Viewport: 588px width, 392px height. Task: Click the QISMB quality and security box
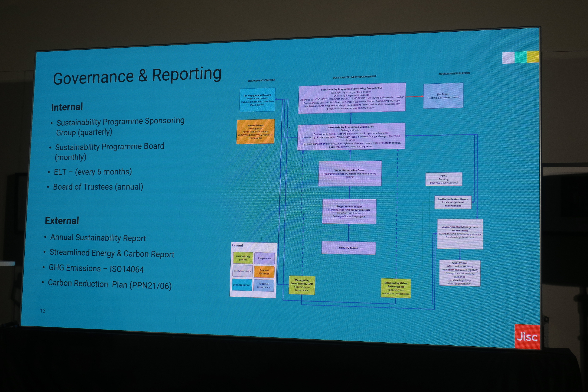tap(460, 273)
